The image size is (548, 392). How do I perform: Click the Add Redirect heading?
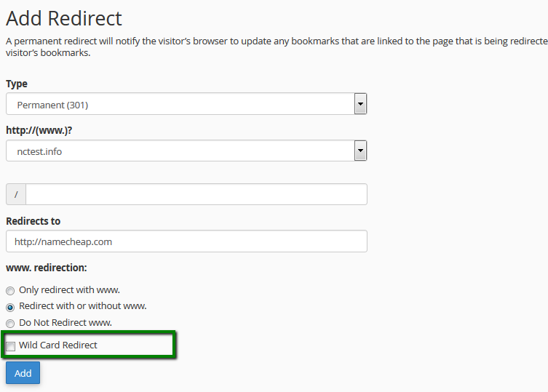click(x=64, y=18)
